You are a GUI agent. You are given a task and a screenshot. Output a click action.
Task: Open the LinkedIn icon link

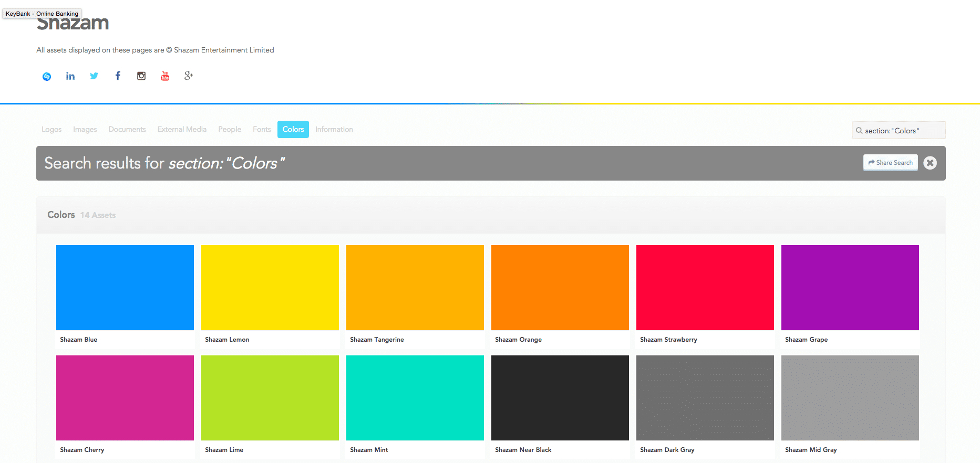[70, 76]
